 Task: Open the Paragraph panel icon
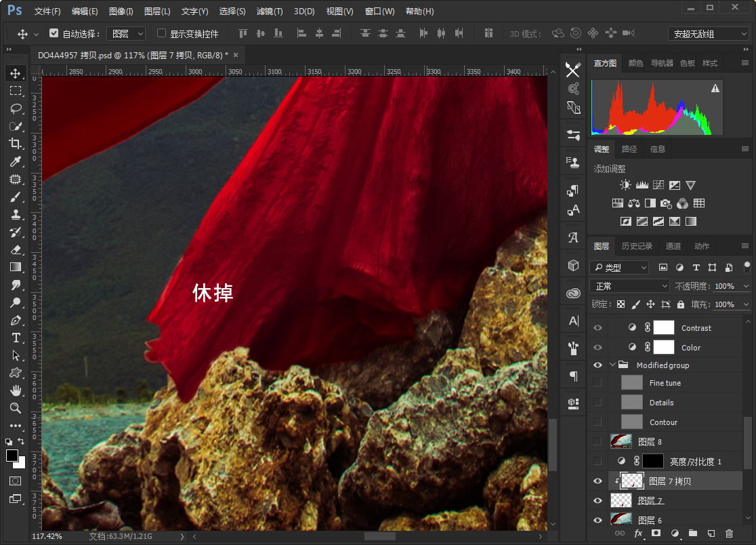573,376
